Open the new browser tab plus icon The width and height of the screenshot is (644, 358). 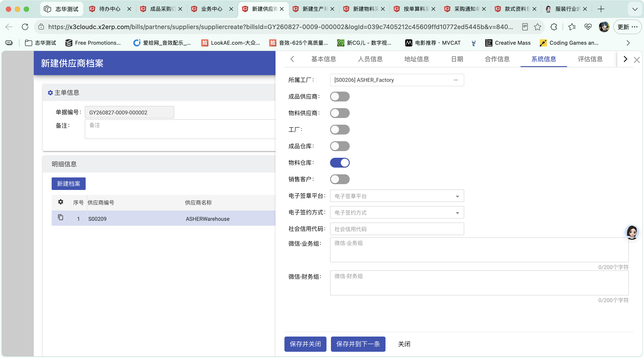601,9
